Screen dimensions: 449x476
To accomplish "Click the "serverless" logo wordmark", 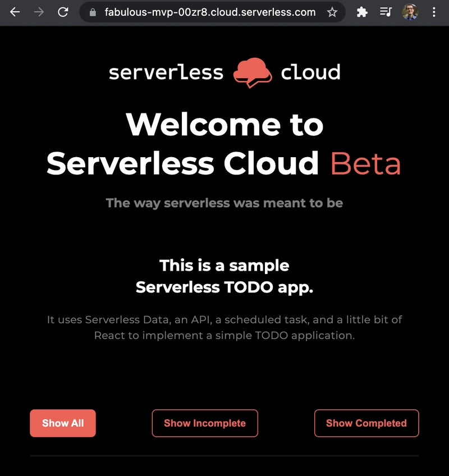I will point(166,72).
